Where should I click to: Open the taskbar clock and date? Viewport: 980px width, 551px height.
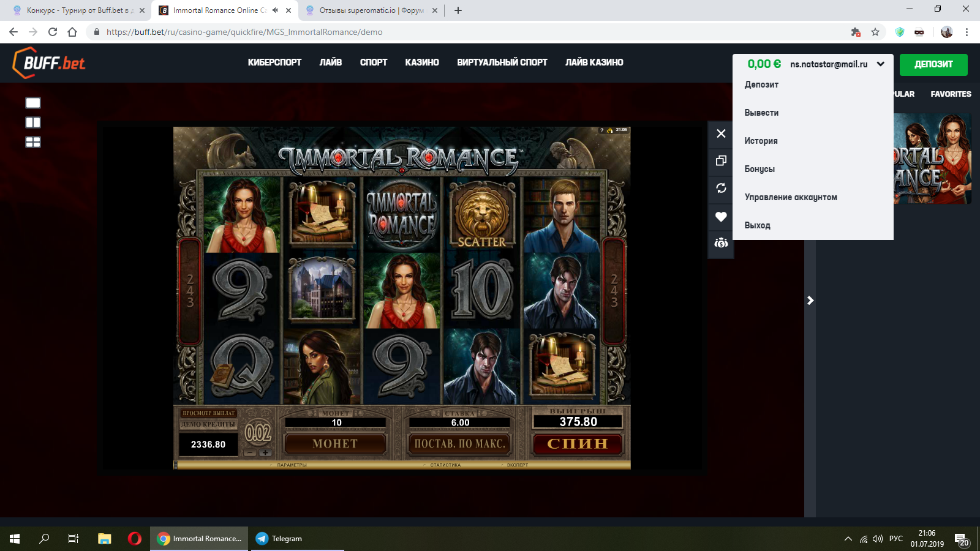tap(927, 539)
